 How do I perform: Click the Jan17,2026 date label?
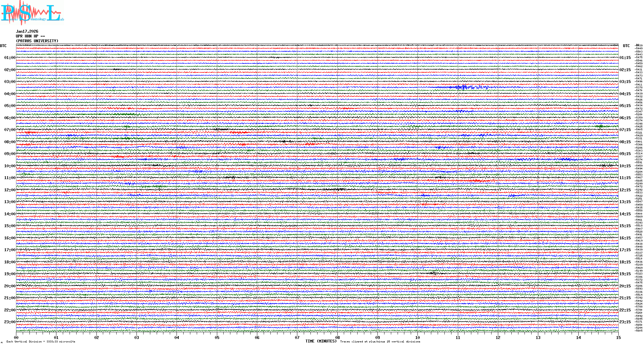[27, 31]
